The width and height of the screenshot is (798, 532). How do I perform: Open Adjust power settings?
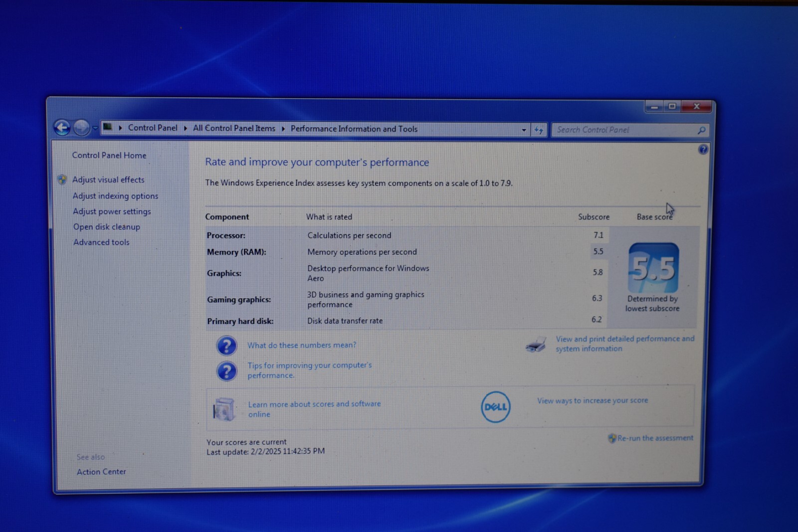[112, 211]
